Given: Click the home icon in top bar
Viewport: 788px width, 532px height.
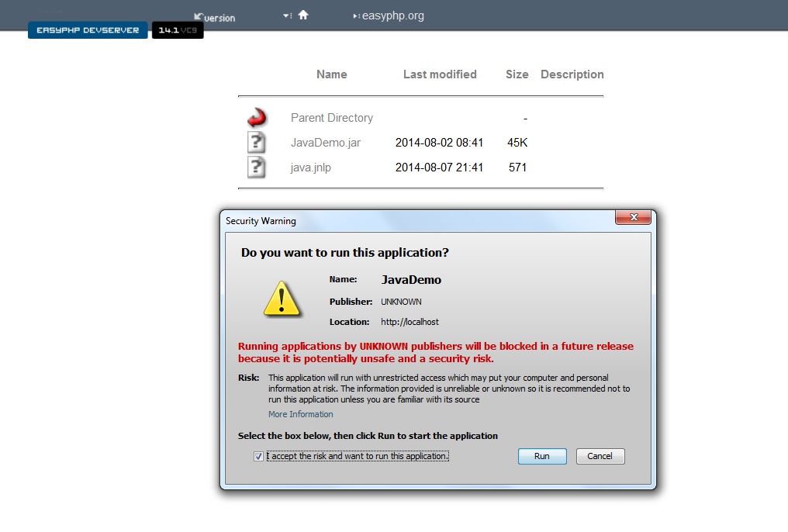Looking at the screenshot, I should [x=303, y=16].
